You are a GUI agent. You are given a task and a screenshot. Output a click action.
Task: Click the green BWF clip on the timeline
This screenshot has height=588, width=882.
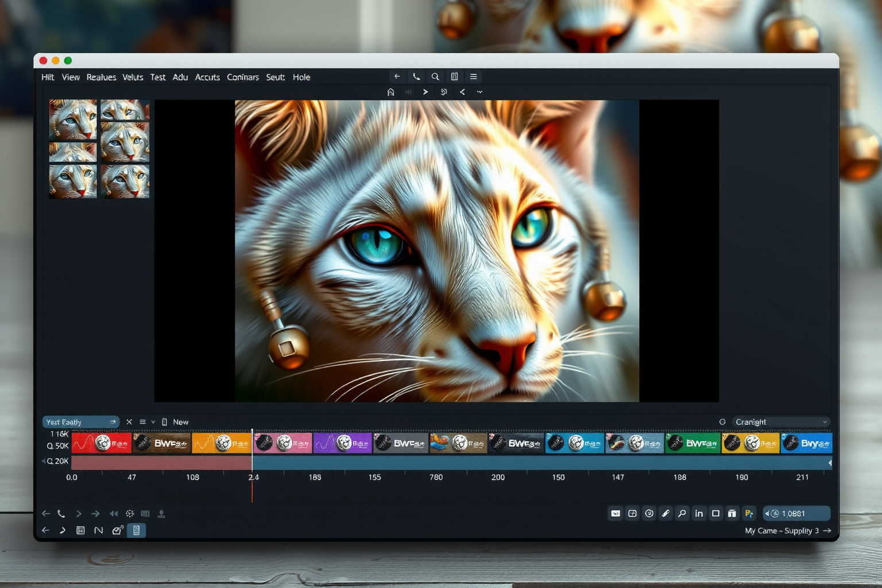[693, 443]
